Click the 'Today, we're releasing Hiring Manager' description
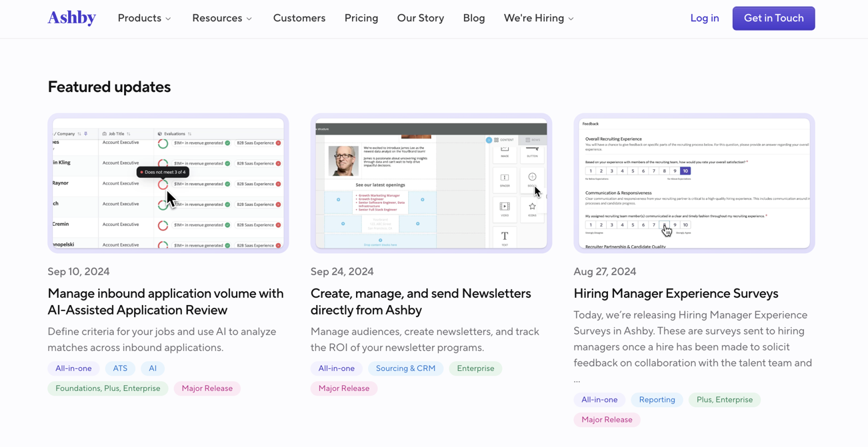The height and width of the screenshot is (447, 868). (693, 346)
